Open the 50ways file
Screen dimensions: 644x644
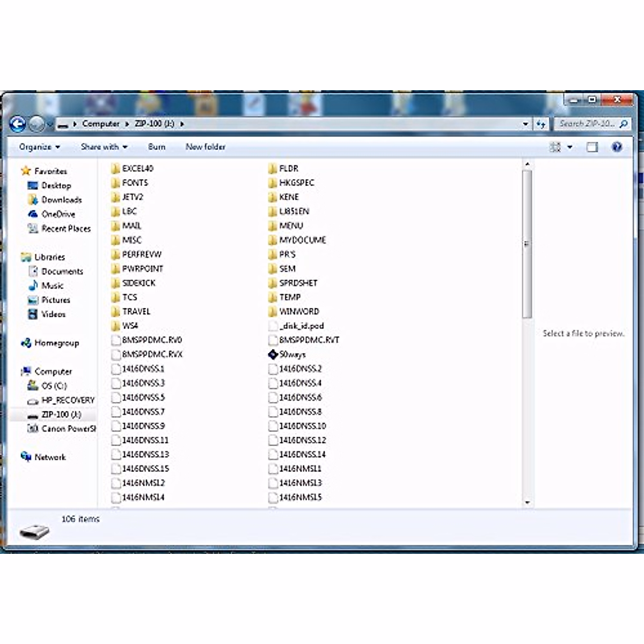coord(292,354)
